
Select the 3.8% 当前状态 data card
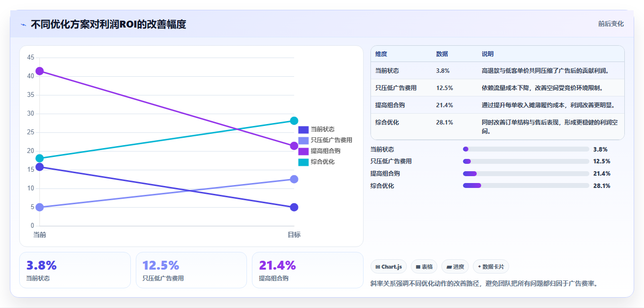pos(75,270)
